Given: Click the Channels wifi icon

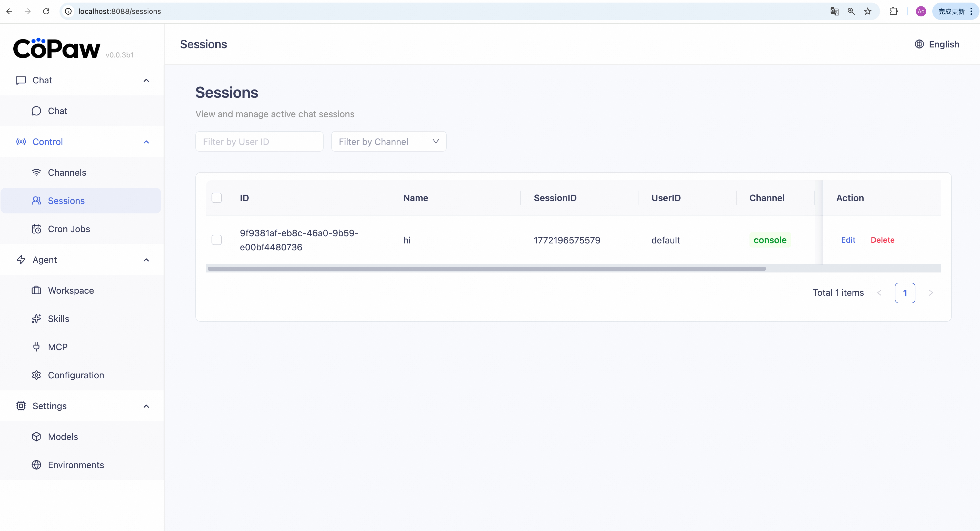Looking at the screenshot, I should click(36, 172).
